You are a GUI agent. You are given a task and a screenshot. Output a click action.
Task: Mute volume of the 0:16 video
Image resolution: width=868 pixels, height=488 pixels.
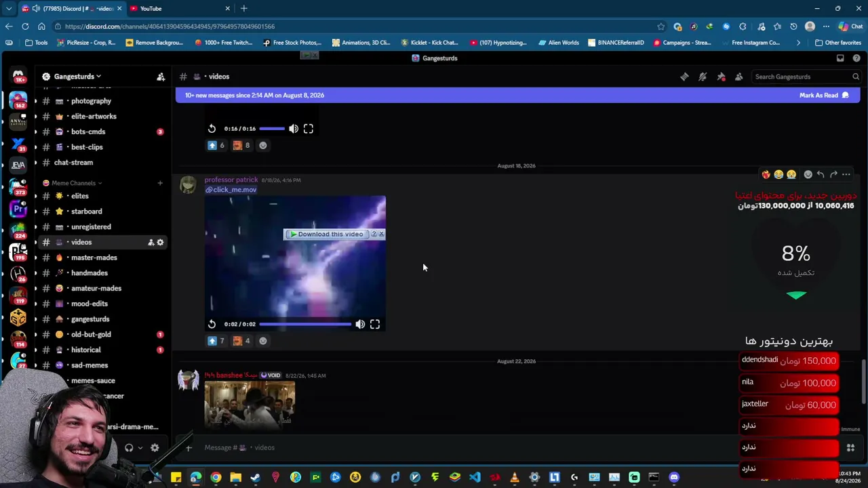pyautogui.click(x=294, y=129)
